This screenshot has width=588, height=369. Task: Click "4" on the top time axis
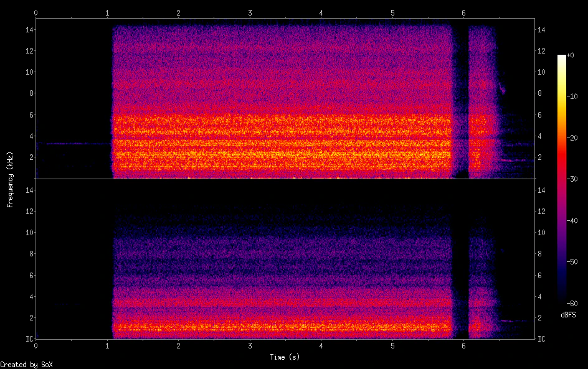pyautogui.click(x=321, y=13)
